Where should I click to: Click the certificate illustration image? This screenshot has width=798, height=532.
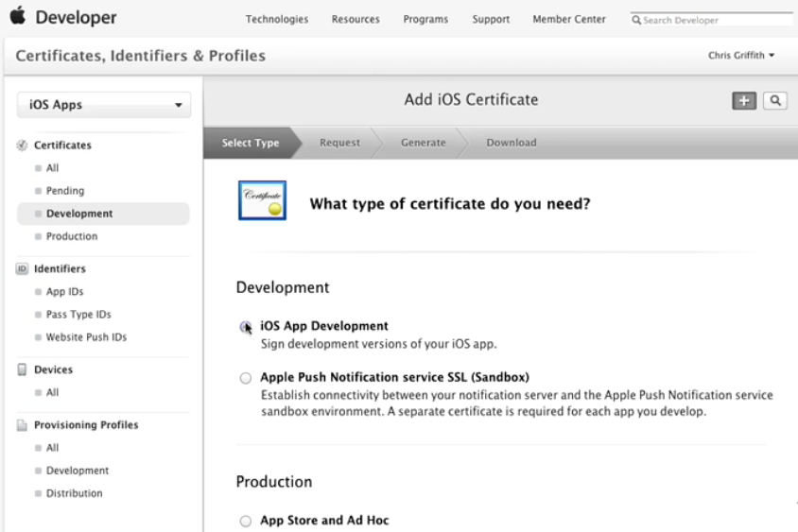point(262,200)
